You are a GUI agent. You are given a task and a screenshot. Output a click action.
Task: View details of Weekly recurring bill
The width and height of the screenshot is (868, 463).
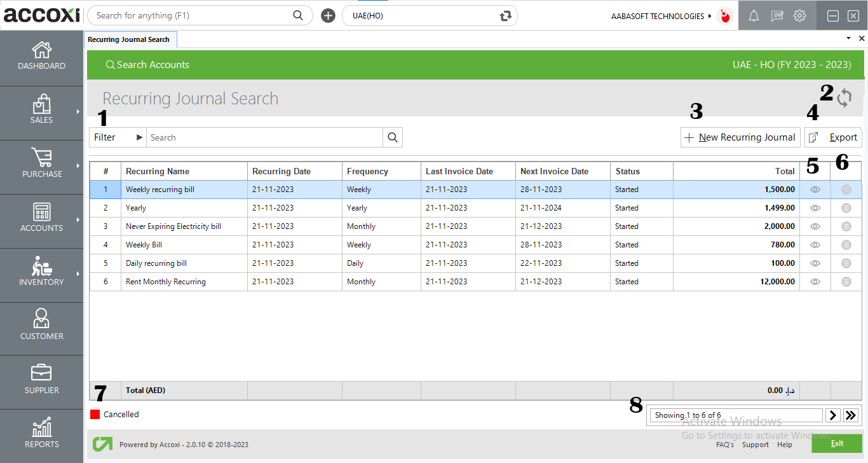click(x=814, y=189)
